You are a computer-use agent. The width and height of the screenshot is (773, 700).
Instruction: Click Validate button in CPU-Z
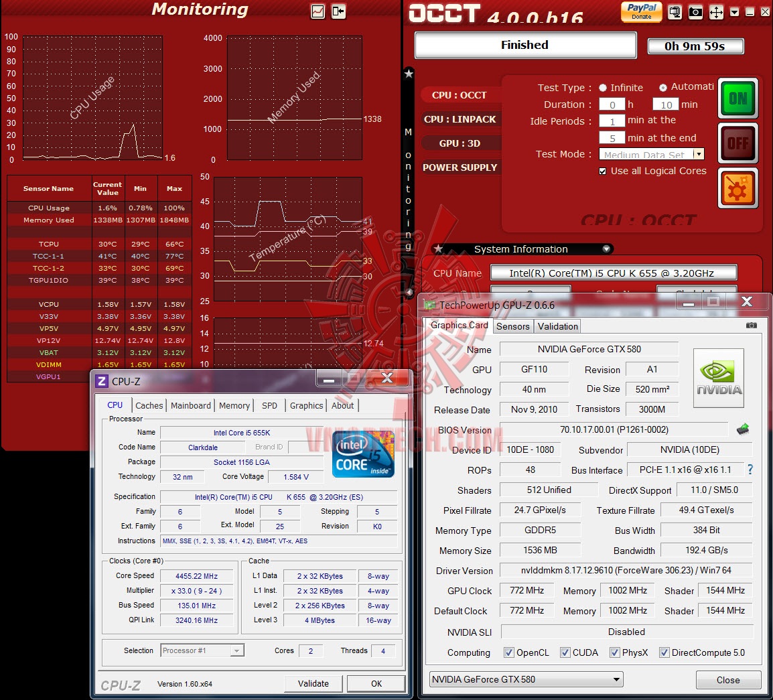tap(313, 683)
